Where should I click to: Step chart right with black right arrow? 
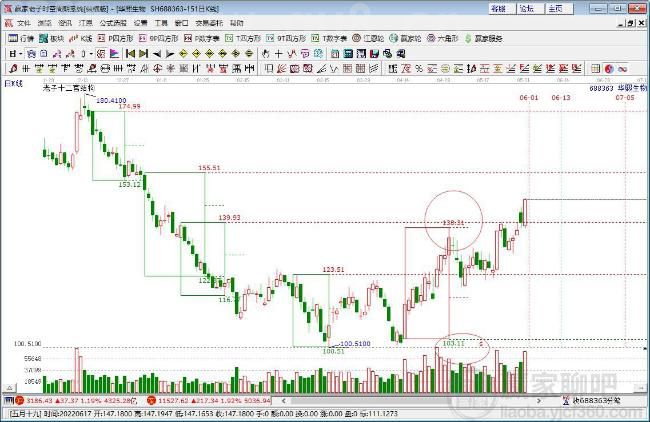[x=170, y=54]
